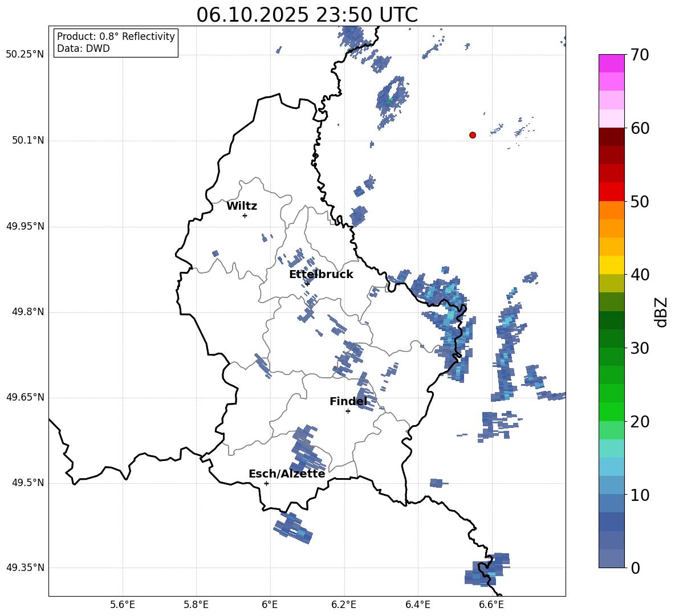Screen dimensions: 675x616
Task: Click the Findel location cross marker
Action: 348,411
